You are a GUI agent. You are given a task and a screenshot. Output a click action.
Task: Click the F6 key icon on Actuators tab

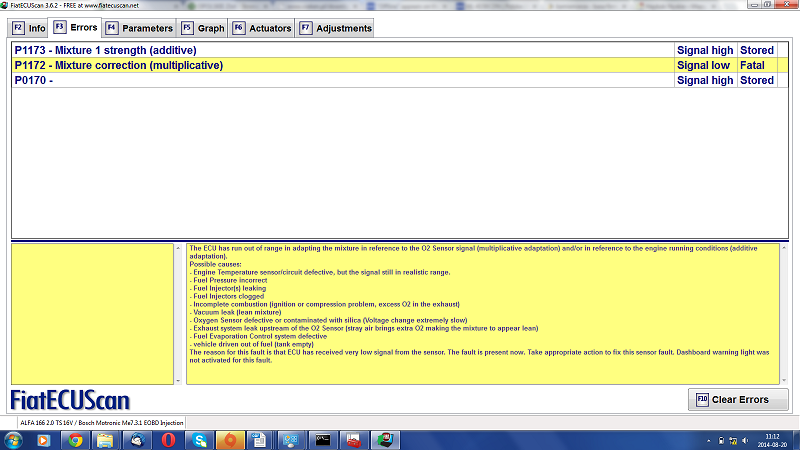click(x=238, y=28)
